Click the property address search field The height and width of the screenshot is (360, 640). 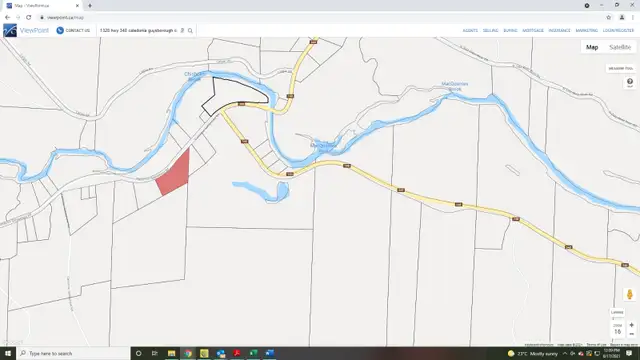[138, 31]
